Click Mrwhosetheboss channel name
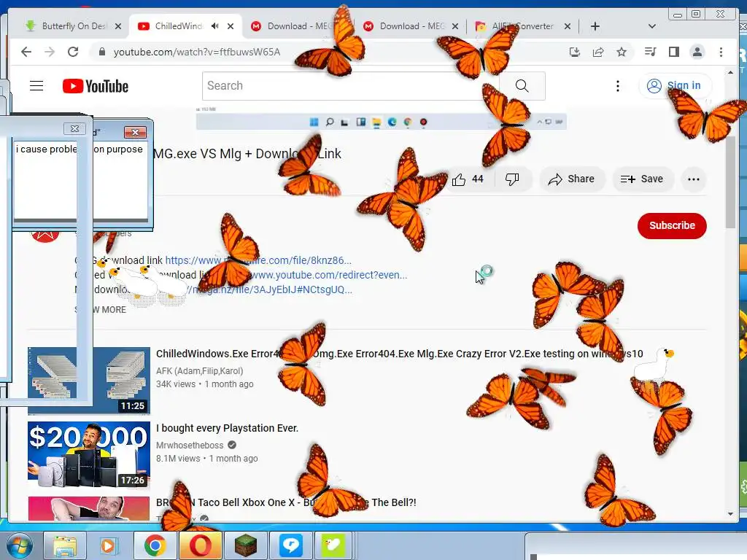This screenshot has height=560, width=747. click(190, 446)
